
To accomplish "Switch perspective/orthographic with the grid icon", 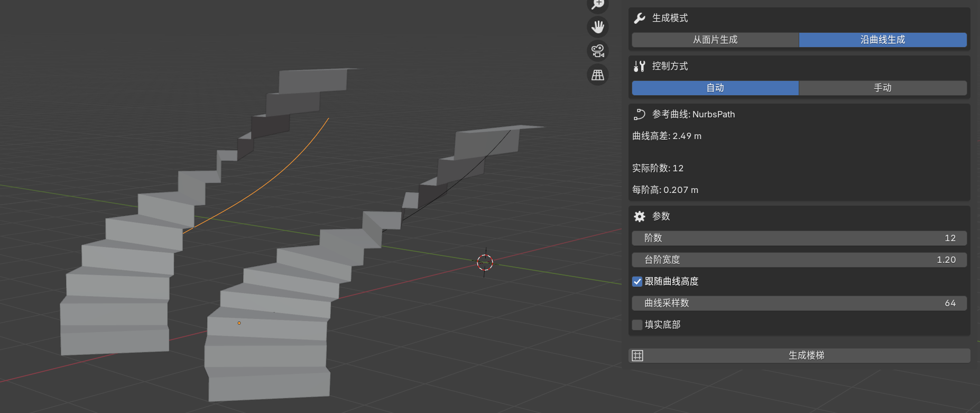I will 598,75.
